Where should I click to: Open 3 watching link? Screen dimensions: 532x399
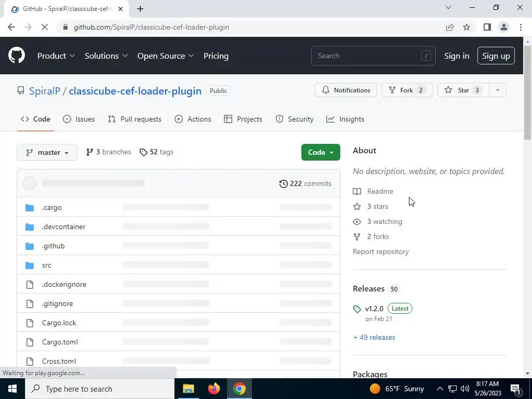tap(378, 221)
